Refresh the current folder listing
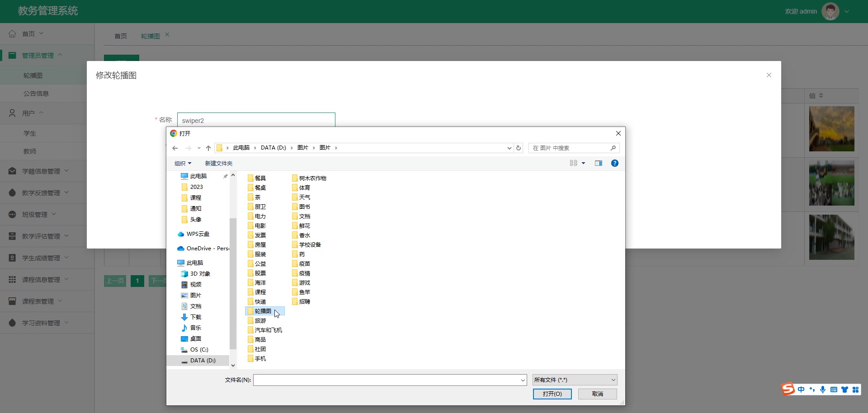 [x=519, y=148]
